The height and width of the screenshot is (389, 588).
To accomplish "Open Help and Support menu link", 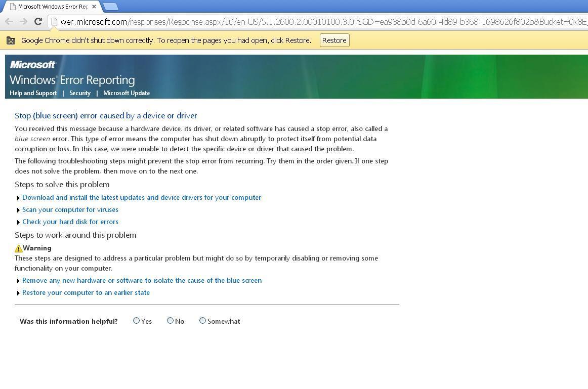I will tap(33, 93).
